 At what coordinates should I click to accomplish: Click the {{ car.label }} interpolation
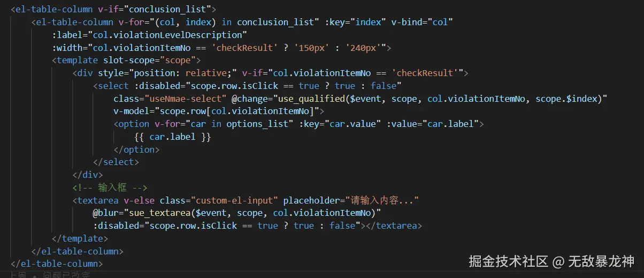pos(173,137)
